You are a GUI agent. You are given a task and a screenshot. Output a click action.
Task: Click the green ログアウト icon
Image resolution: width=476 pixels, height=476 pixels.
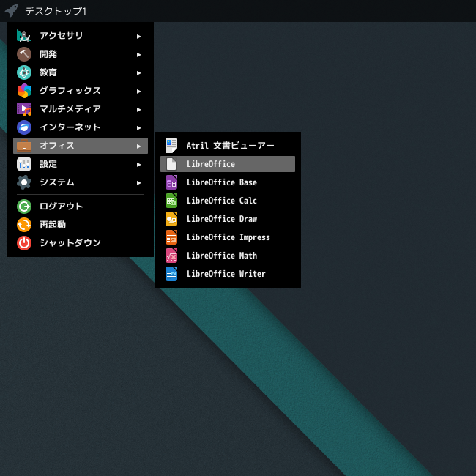(24, 207)
